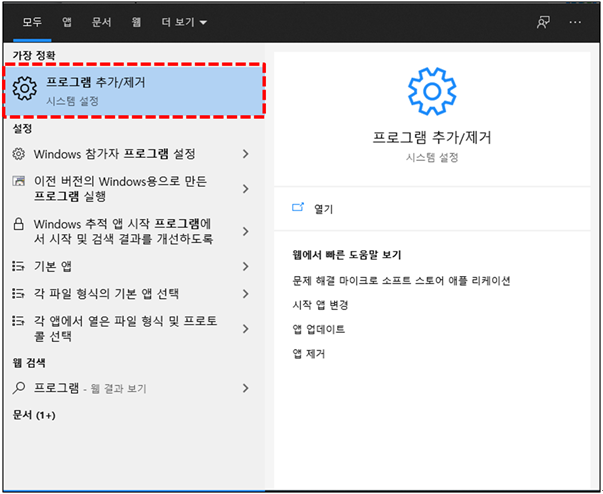
Task: Select the 프로그램 추가/제거 best match result
Action: coord(134,90)
